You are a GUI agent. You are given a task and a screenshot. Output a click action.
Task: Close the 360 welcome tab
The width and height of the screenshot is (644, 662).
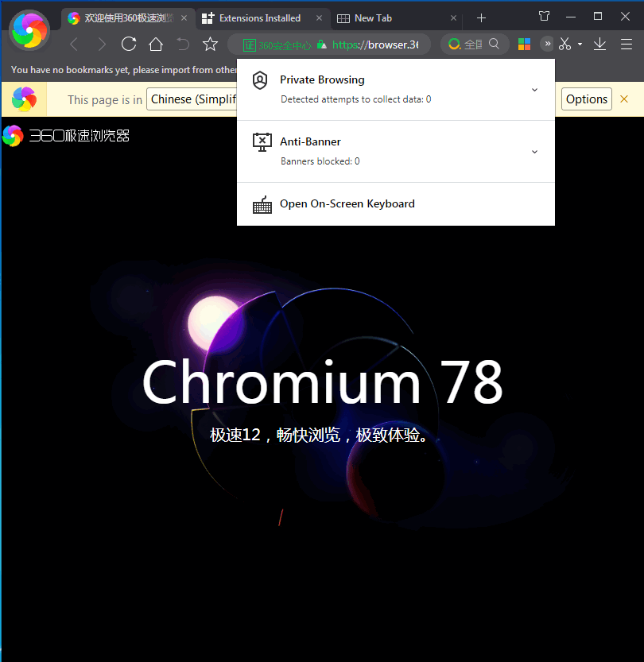[184, 18]
